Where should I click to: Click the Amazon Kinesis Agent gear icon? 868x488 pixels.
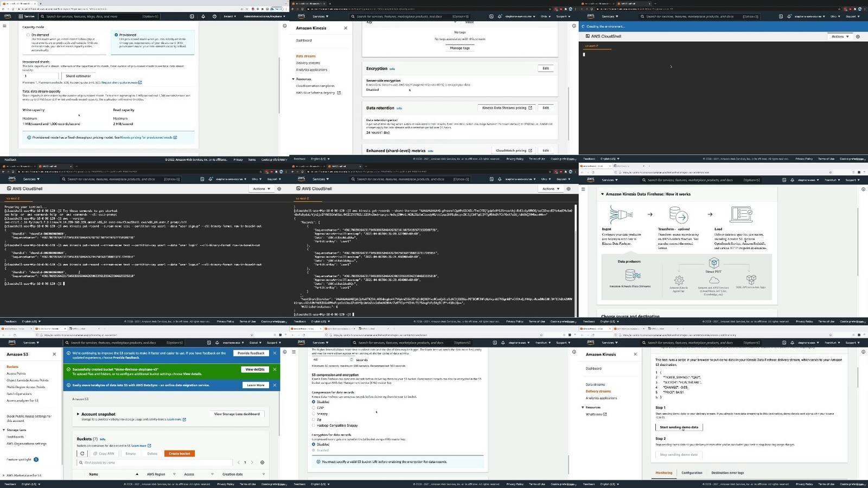[679, 281]
